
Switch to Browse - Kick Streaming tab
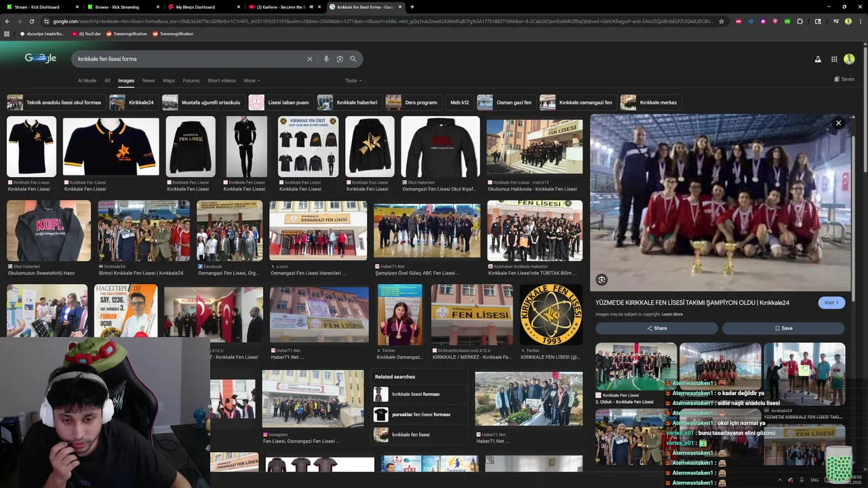122,7
